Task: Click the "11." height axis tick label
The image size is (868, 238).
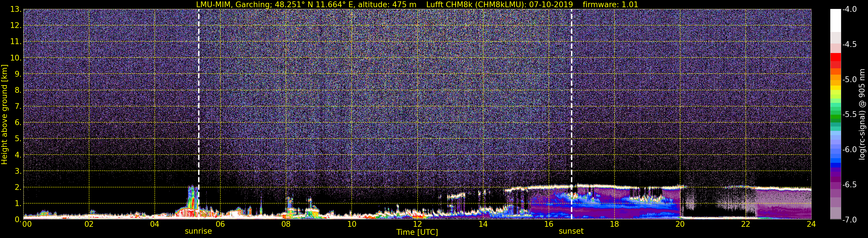Action: (x=16, y=42)
